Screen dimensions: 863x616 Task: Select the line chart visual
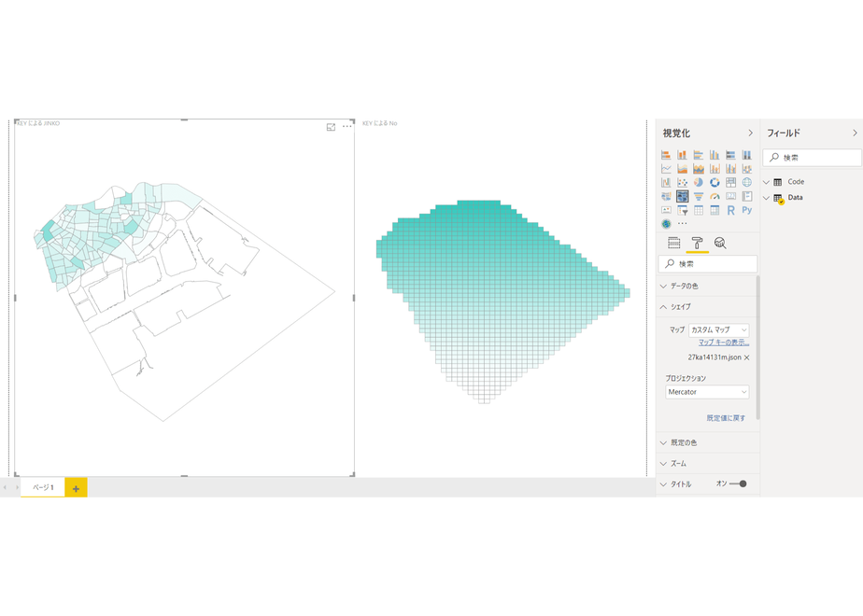[x=666, y=168]
